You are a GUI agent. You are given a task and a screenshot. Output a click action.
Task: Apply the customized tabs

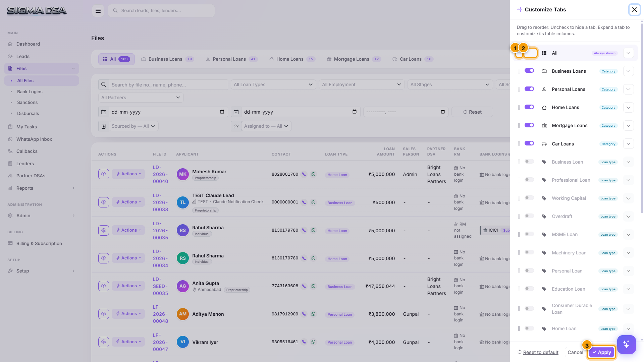point(601,352)
